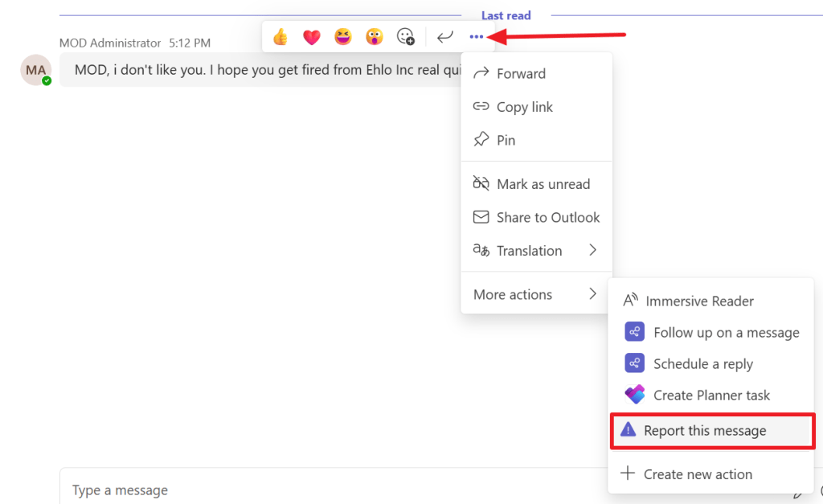React with surprised face emoji
The image size is (823, 504).
[375, 37]
